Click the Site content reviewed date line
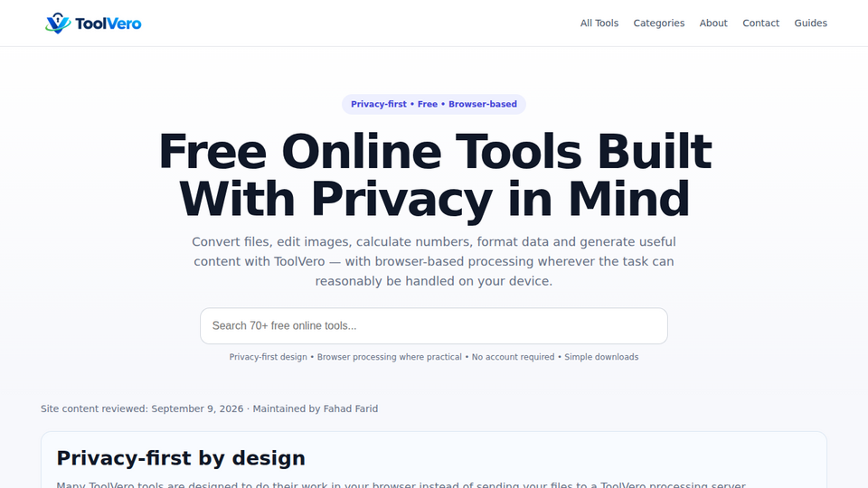Screen dimensions: 868x488 tap(209, 408)
